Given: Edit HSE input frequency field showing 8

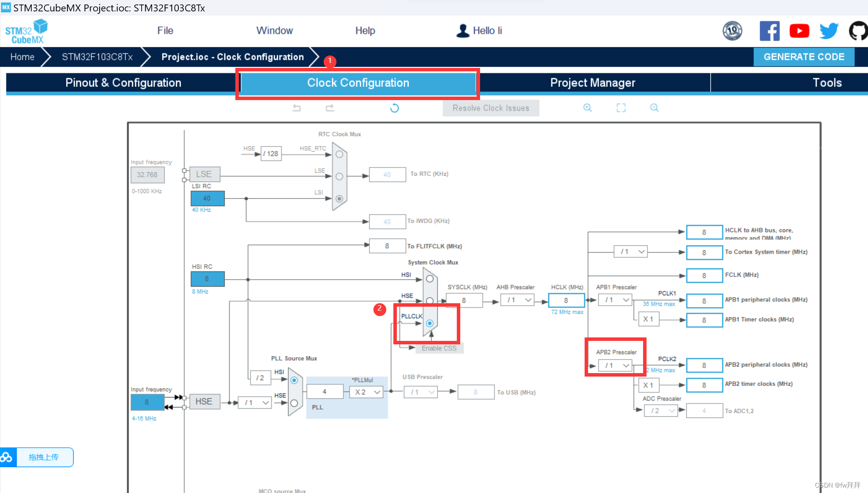Looking at the screenshot, I should coord(147,402).
